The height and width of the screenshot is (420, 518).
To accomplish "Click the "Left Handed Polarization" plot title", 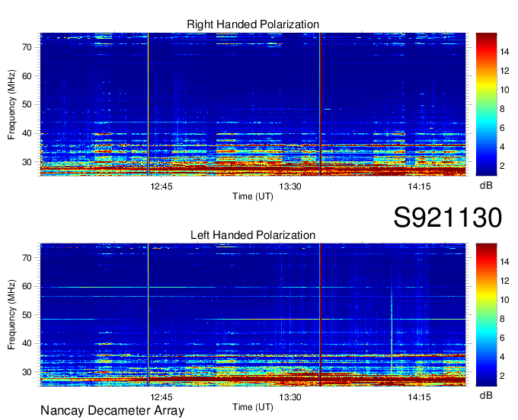I will pos(253,235).
